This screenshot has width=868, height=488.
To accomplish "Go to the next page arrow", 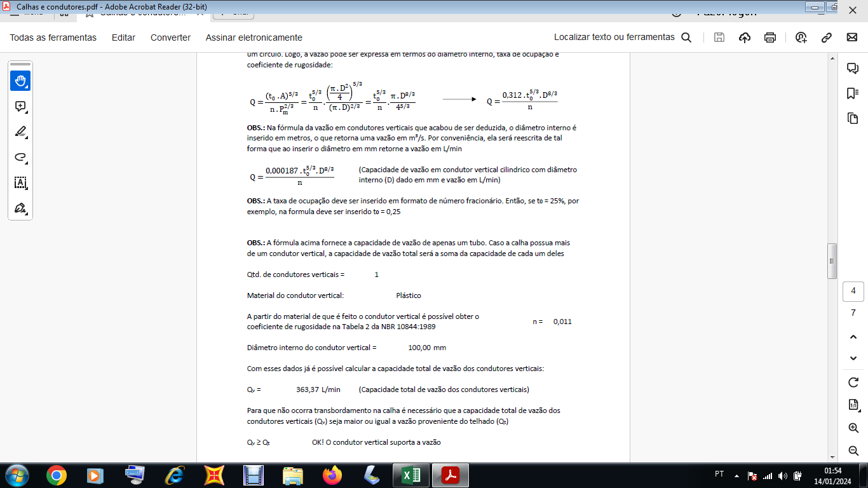I will click(853, 358).
